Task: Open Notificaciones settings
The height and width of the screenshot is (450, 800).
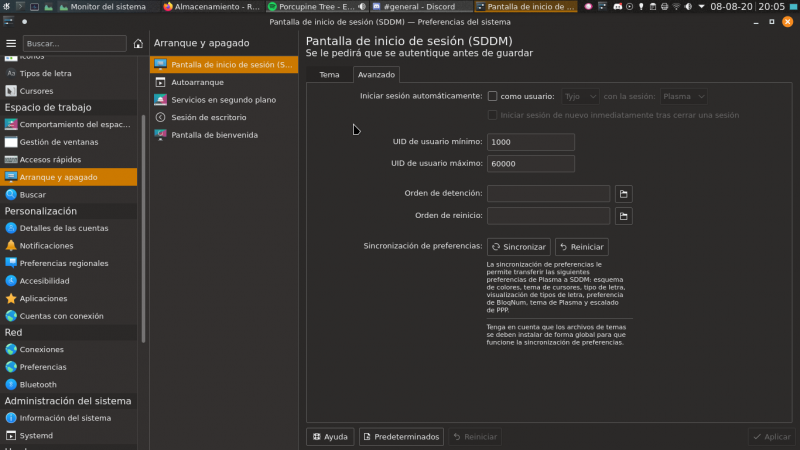Action: (68, 246)
